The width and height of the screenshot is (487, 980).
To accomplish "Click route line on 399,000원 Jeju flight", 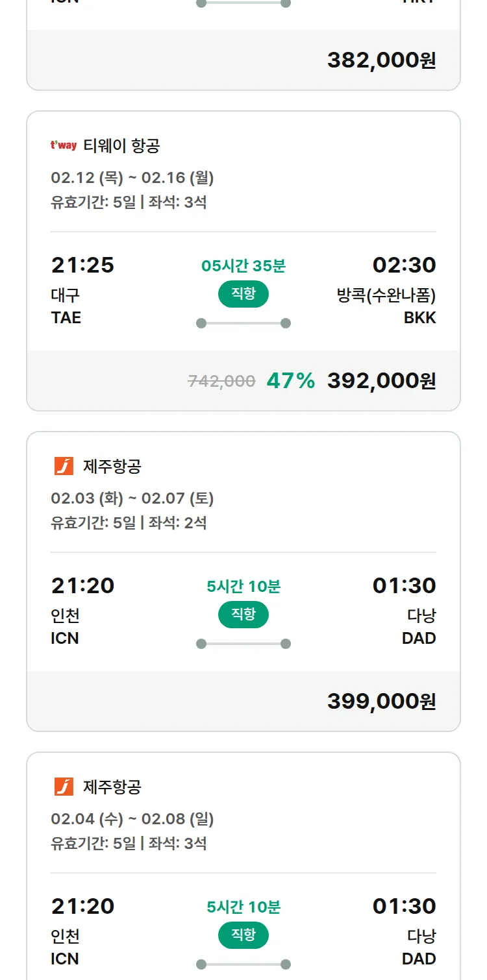I will tap(243, 644).
